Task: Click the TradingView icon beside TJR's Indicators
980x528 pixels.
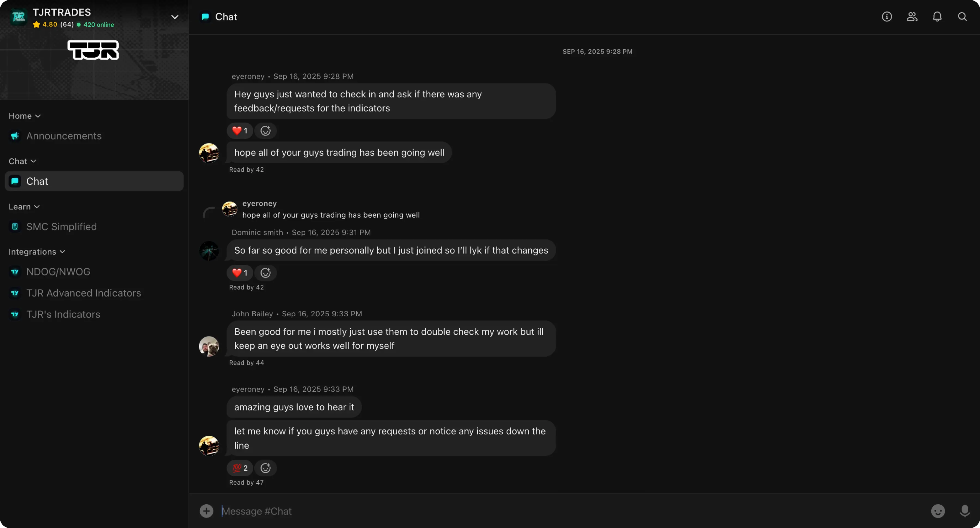Action: (x=14, y=314)
